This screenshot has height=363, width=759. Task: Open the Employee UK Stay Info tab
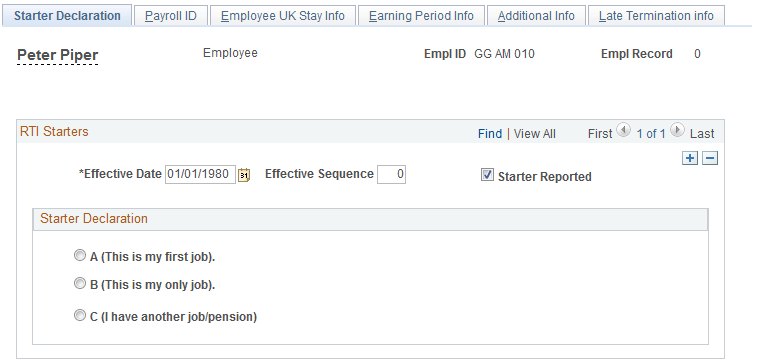(x=283, y=15)
